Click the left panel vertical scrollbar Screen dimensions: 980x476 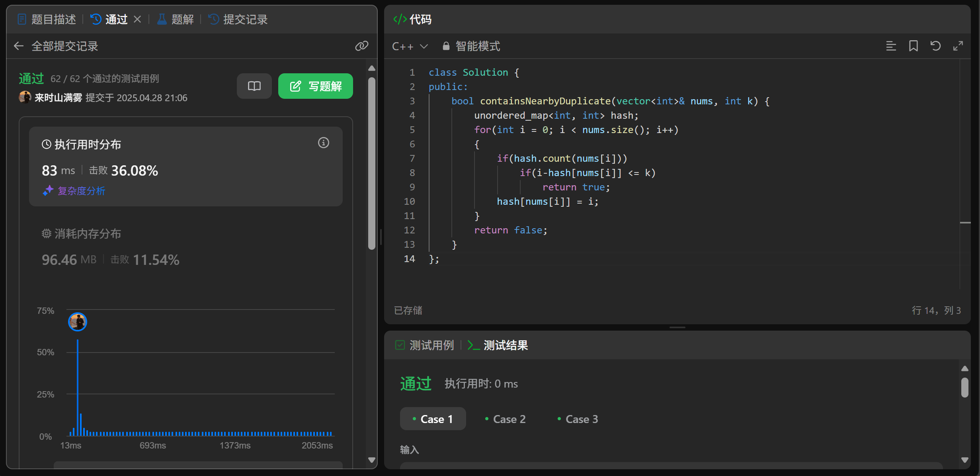coord(372,163)
